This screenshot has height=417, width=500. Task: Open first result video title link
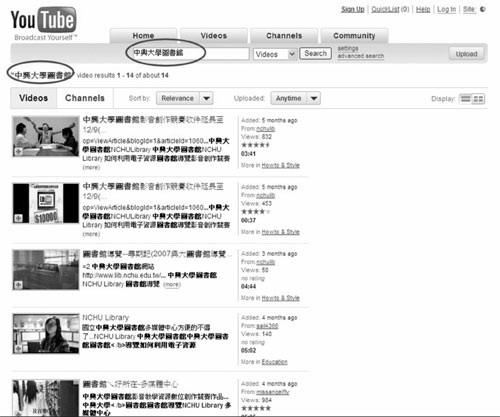point(153,124)
